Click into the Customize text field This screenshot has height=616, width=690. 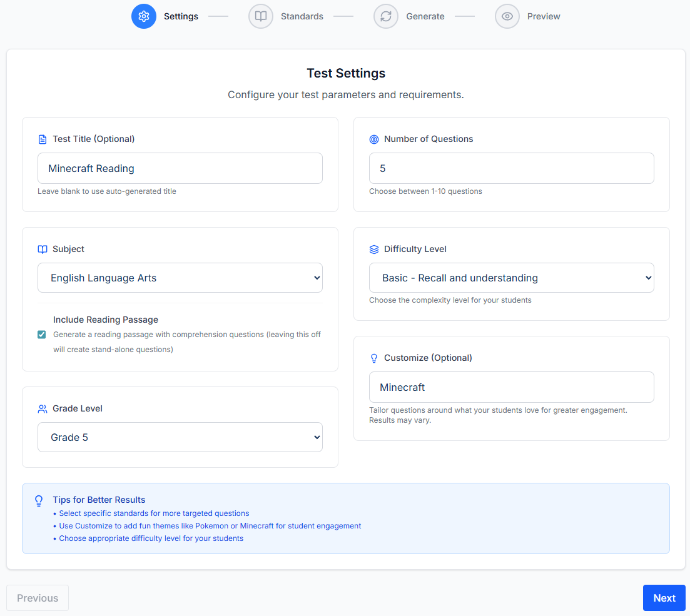pyautogui.click(x=511, y=387)
